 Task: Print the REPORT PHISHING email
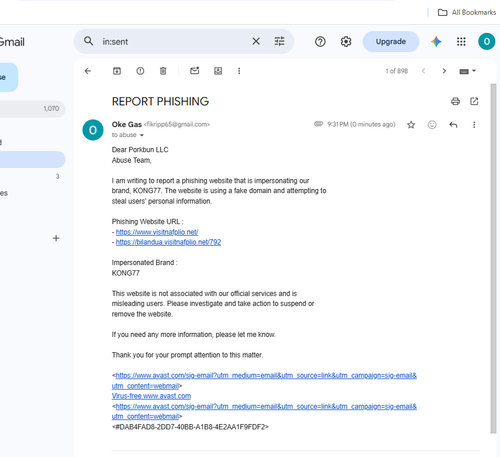click(455, 101)
